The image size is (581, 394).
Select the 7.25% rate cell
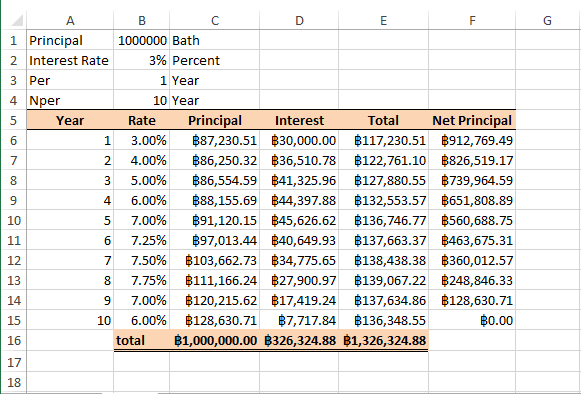pyautogui.click(x=142, y=241)
